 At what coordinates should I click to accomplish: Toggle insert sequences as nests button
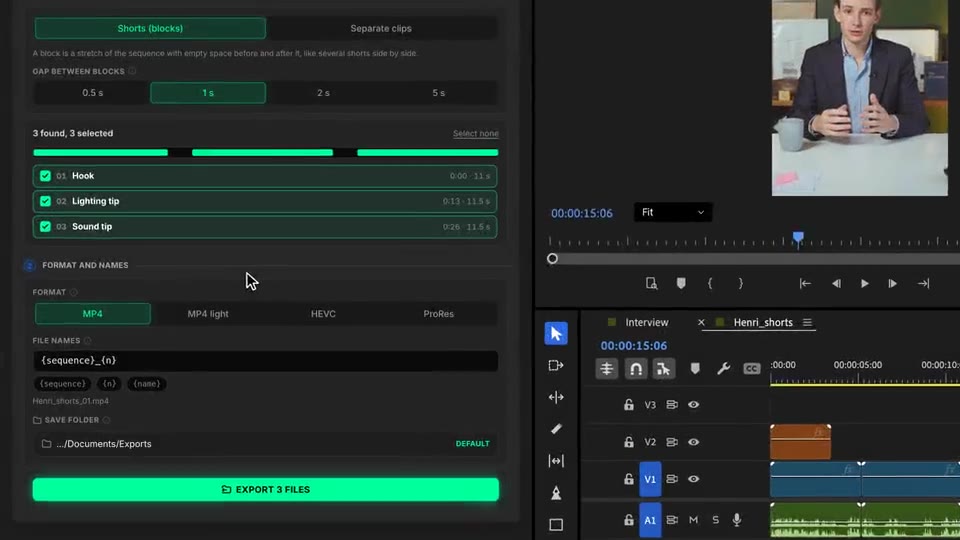pyautogui.click(x=607, y=369)
